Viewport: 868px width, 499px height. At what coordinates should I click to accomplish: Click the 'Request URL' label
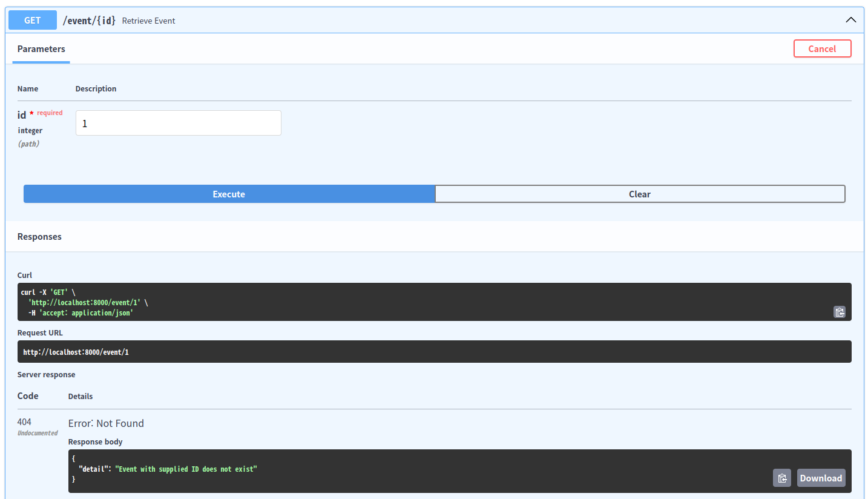[40, 332]
